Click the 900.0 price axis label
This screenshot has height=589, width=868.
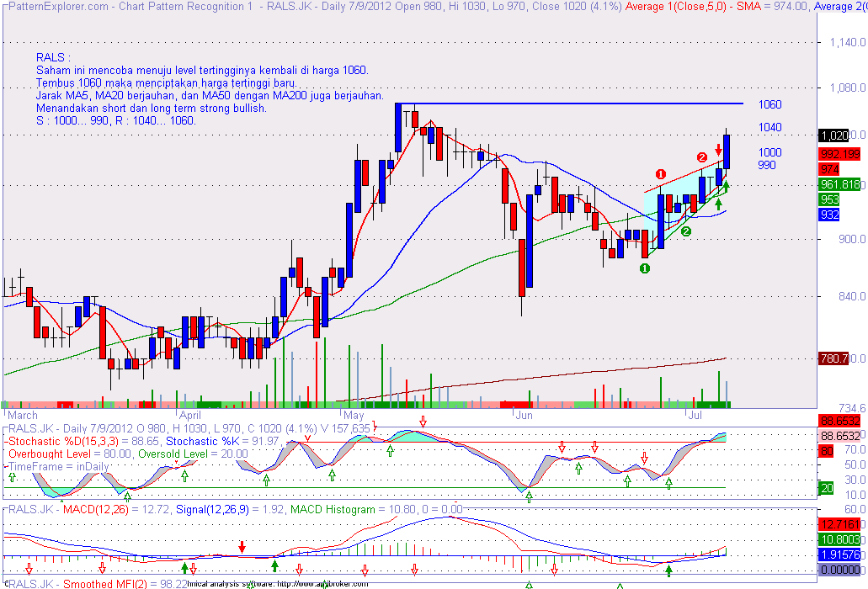tap(852, 239)
